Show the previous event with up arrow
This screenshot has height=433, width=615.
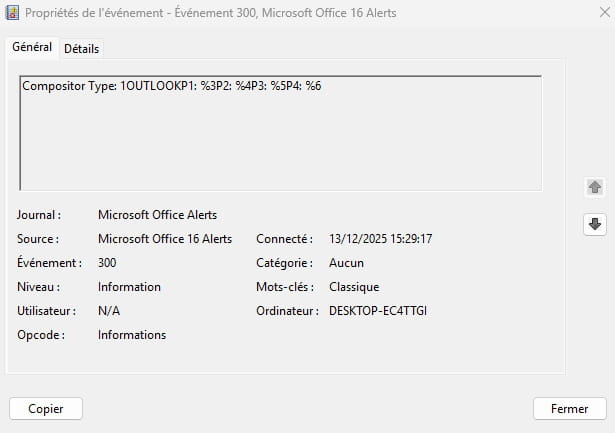[595, 187]
